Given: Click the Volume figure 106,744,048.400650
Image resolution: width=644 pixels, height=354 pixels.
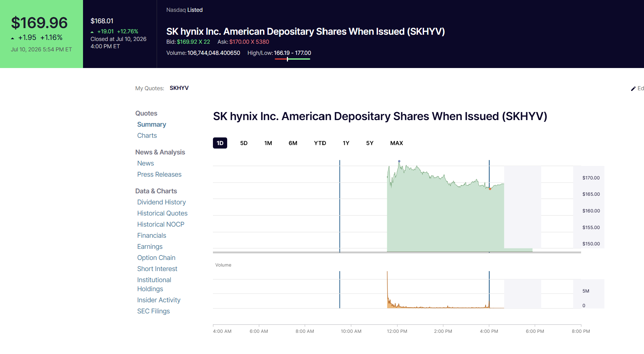Looking at the screenshot, I should tap(214, 53).
